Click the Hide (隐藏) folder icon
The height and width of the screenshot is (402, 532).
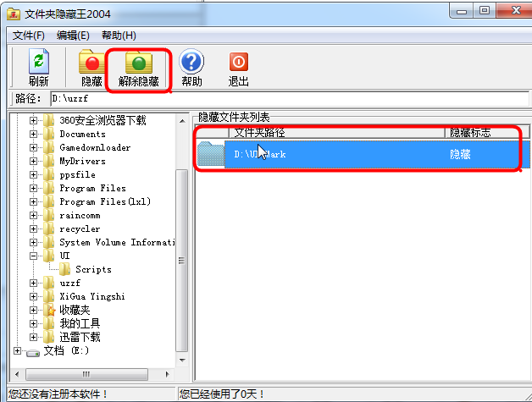pyautogui.click(x=91, y=62)
